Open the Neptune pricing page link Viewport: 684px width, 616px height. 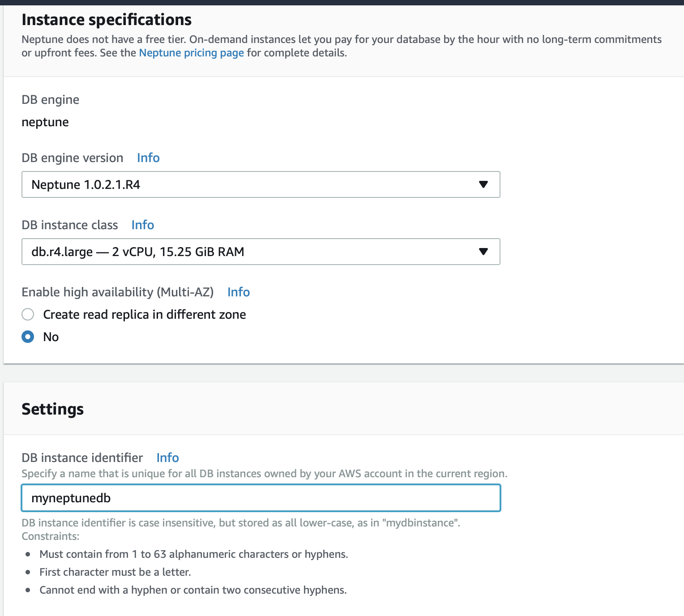click(x=192, y=53)
